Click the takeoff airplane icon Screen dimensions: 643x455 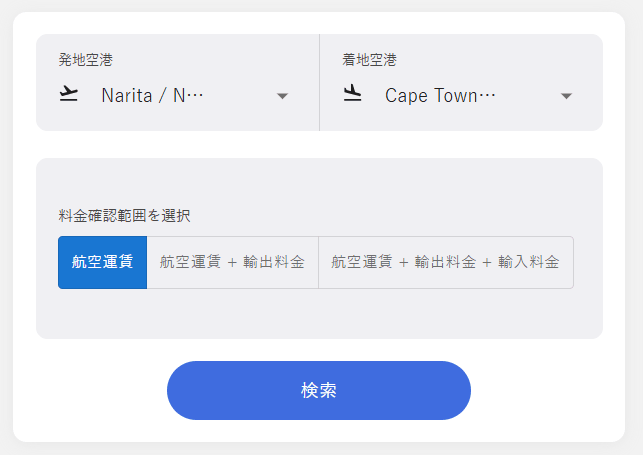(69, 95)
